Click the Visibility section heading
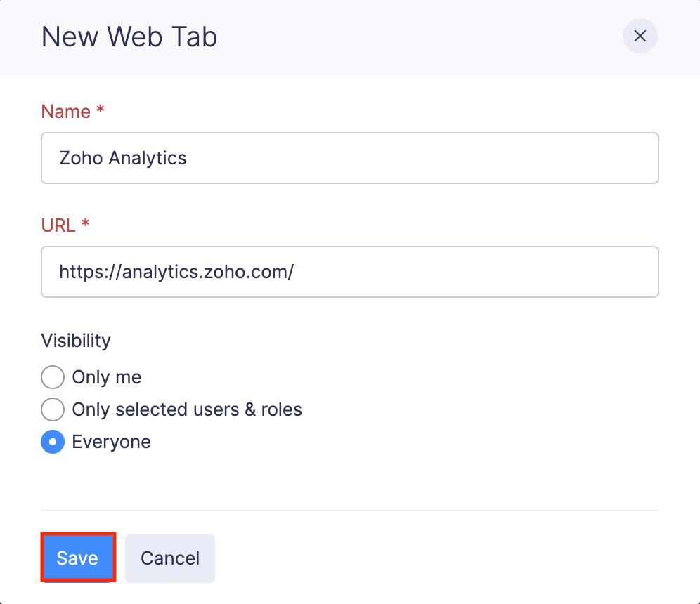The height and width of the screenshot is (604, 700). coord(75,340)
